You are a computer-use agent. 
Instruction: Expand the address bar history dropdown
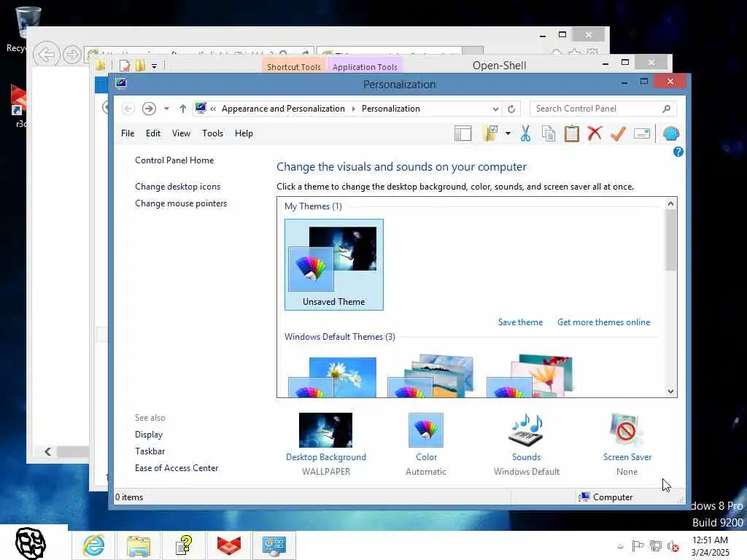pos(495,109)
